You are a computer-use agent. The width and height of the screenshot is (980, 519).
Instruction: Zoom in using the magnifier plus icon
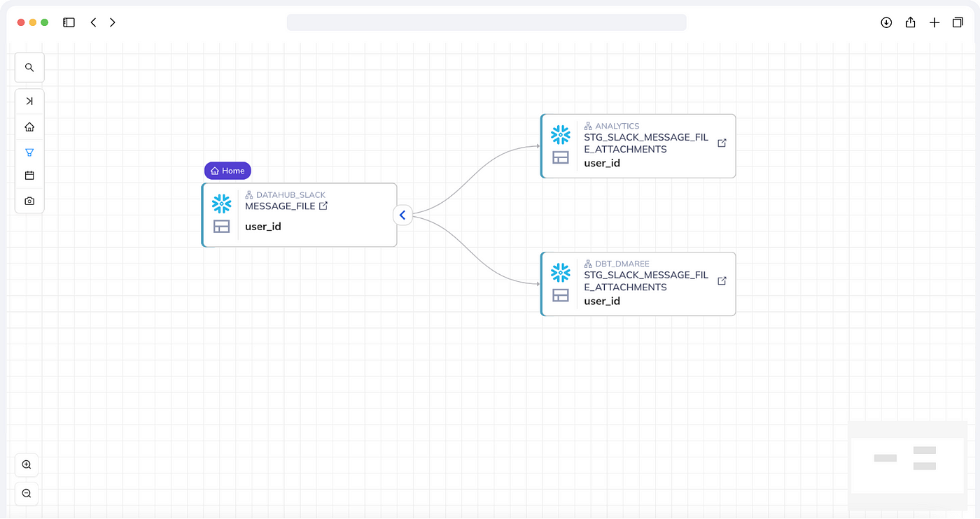pyautogui.click(x=27, y=465)
